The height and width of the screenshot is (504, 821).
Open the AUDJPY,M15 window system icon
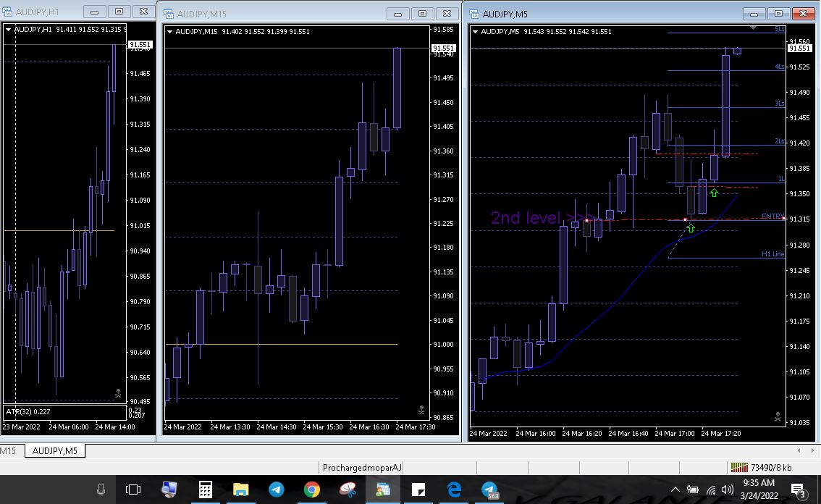coord(169,14)
